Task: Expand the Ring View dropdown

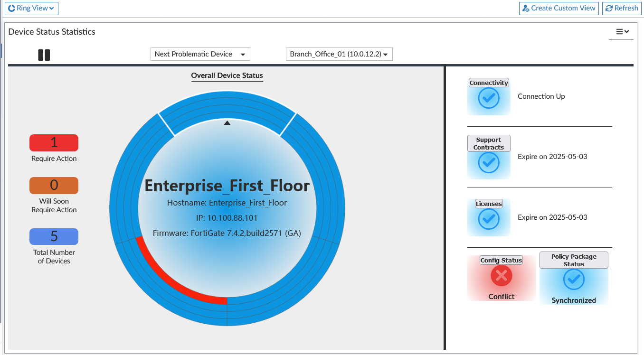Action: pyautogui.click(x=31, y=8)
